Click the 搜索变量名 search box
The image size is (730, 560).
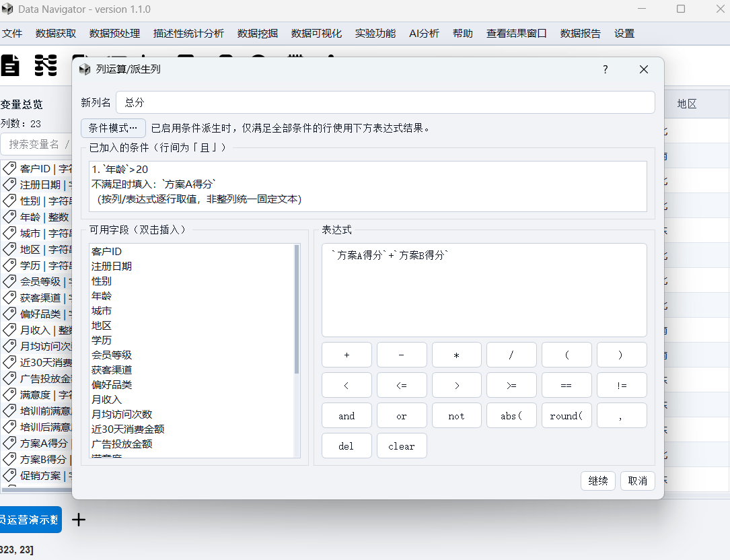tap(37, 144)
